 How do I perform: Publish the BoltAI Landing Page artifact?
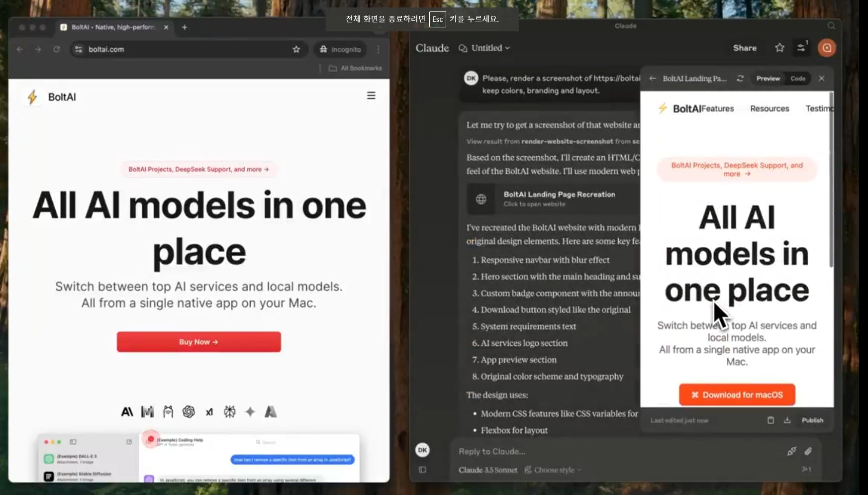point(812,420)
